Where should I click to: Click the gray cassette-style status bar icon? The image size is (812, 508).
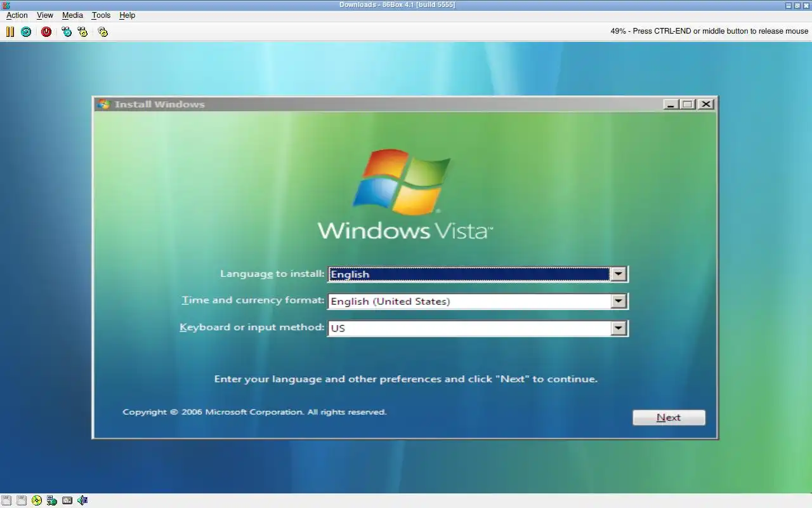click(x=67, y=500)
